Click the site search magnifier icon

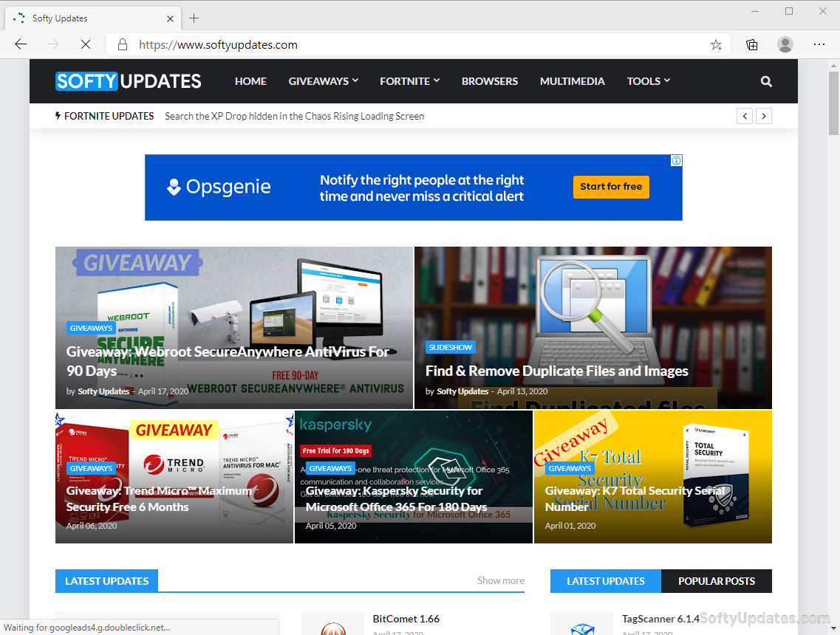[x=766, y=81]
